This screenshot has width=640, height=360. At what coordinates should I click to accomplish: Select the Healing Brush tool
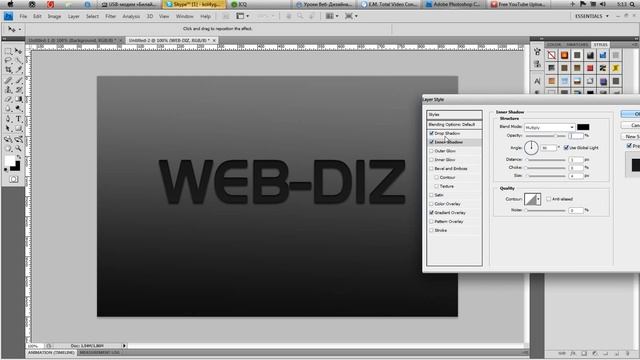click(8, 80)
